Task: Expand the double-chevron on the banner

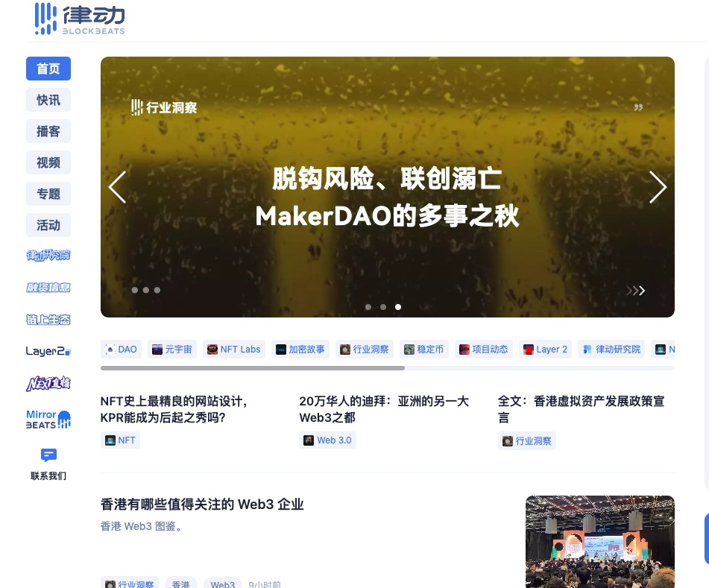Action: pos(635,291)
